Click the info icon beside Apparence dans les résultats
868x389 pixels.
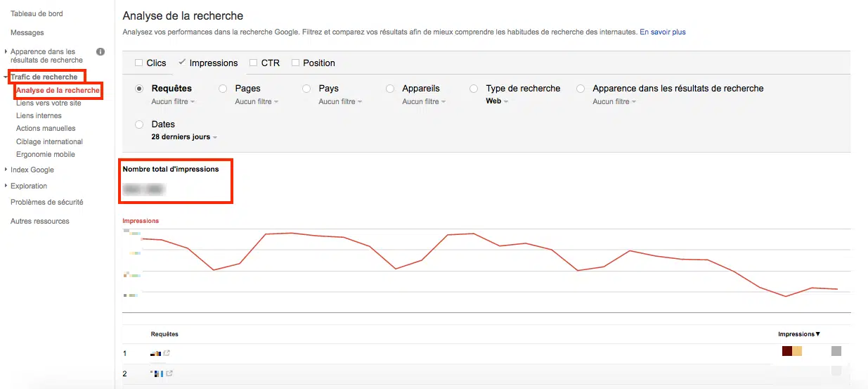click(x=101, y=52)
